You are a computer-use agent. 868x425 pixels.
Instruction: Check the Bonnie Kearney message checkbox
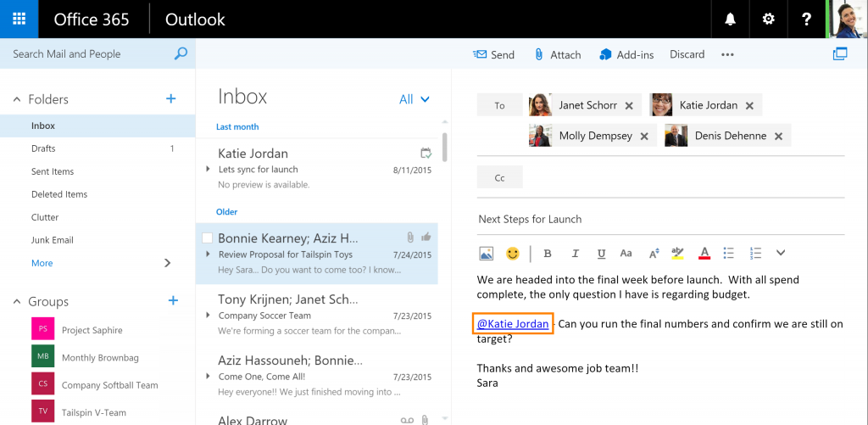(x=208, y=238)
